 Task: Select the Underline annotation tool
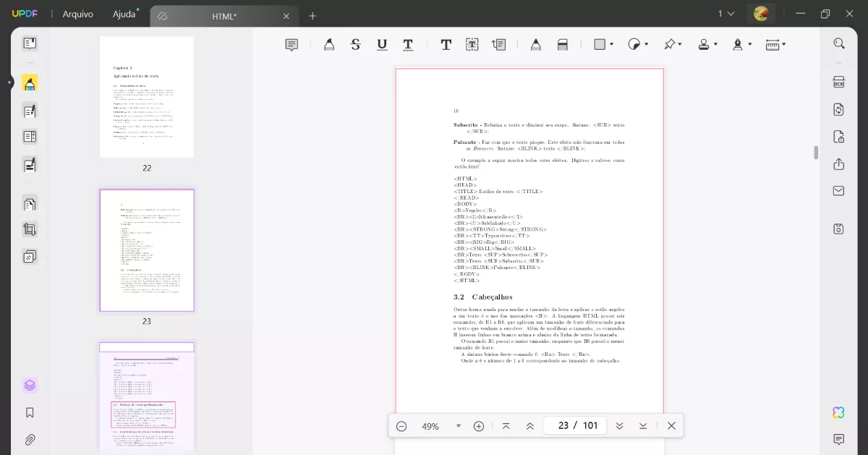381,44
